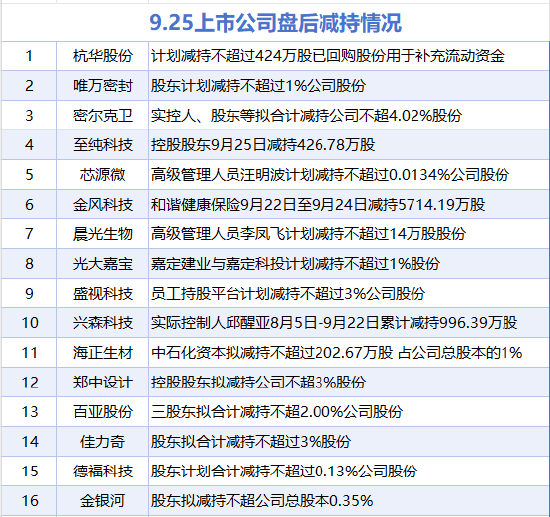550x517 pixels.
Task: Click the cell '芯源微'
Action: pyautogui.click(x=102, y=175)
